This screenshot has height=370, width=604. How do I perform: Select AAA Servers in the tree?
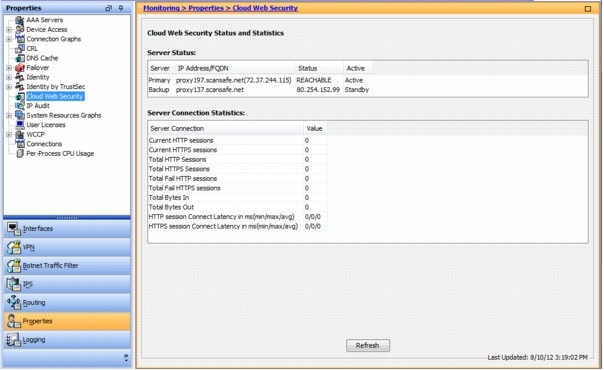tap(45, 20)
